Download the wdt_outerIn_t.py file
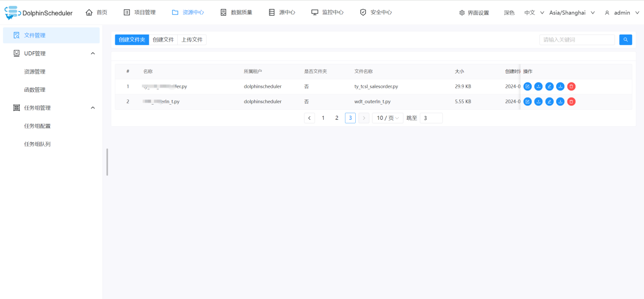Screen dimensions: 644x299 560,102
